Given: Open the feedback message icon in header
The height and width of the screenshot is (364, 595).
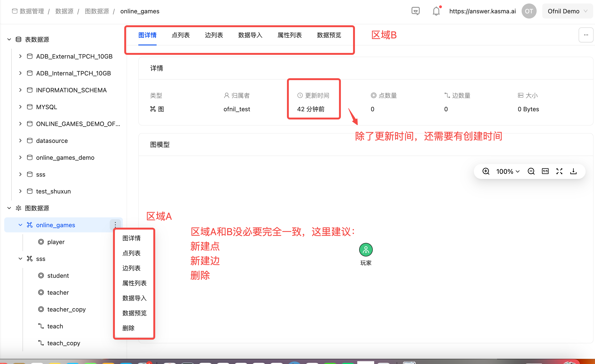Looking at the screenshot, I should tap(415, 11).
